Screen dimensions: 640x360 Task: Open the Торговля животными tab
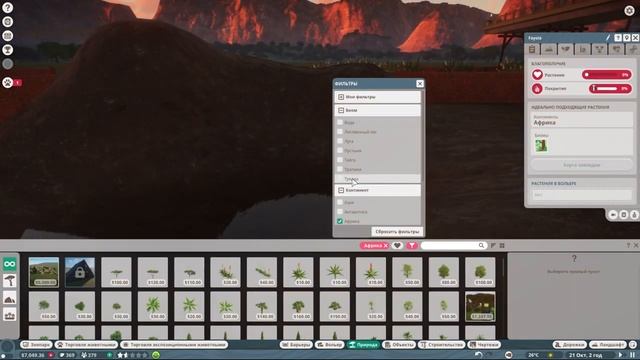click(86, 344)
